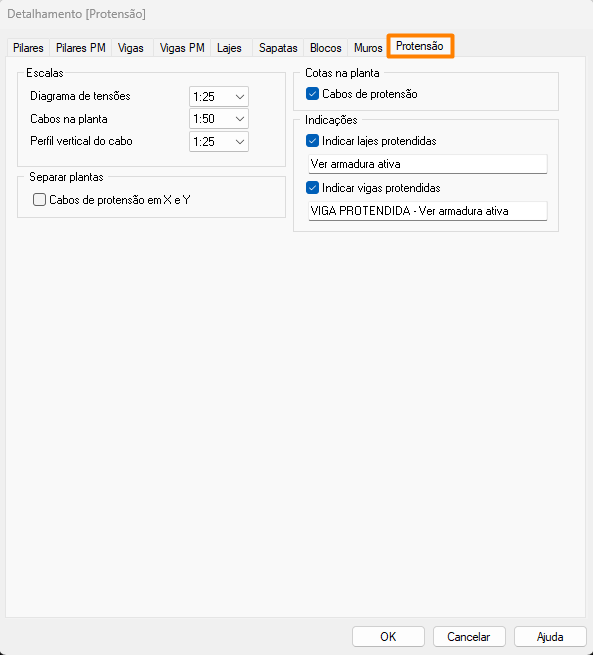Go to the Vigas PM tab
The image size is (593, 655).
182,48
